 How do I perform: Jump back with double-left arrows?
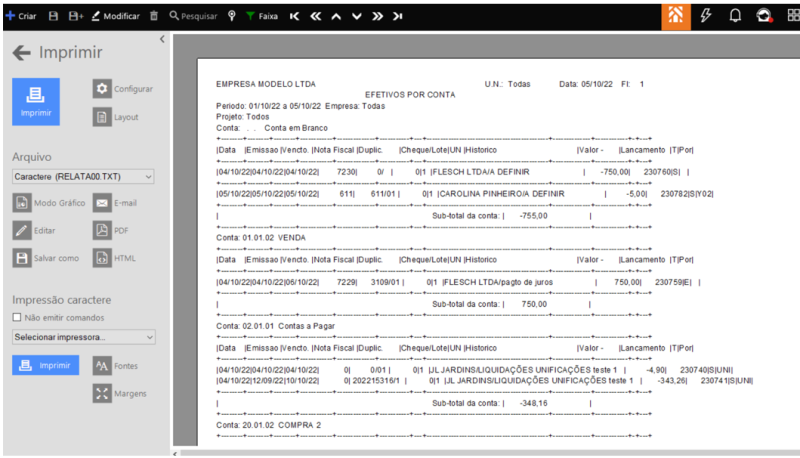click(x=315, y=16)
